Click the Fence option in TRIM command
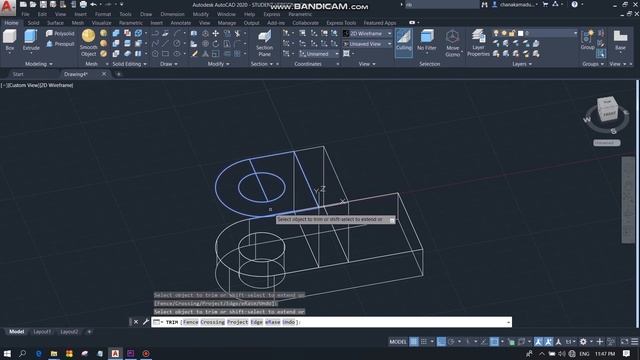640x360 pixels. 191,322
